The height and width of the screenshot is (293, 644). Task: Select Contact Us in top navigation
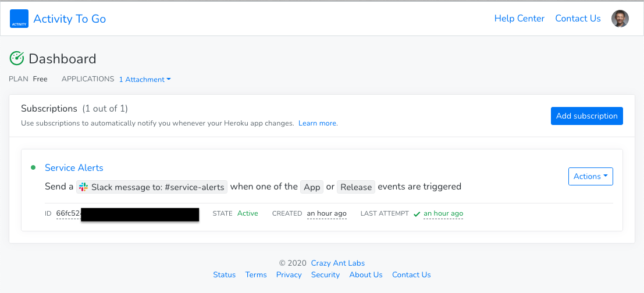click(x=578, y=19)
